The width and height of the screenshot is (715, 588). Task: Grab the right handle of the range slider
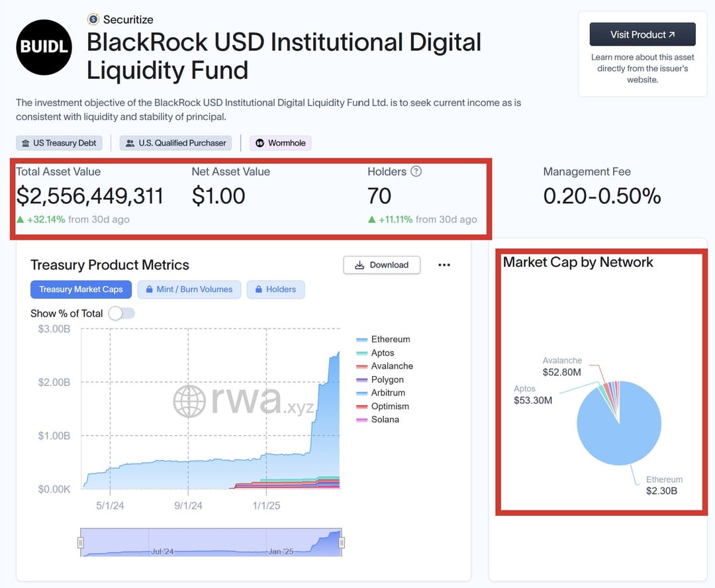pos(342,542)
